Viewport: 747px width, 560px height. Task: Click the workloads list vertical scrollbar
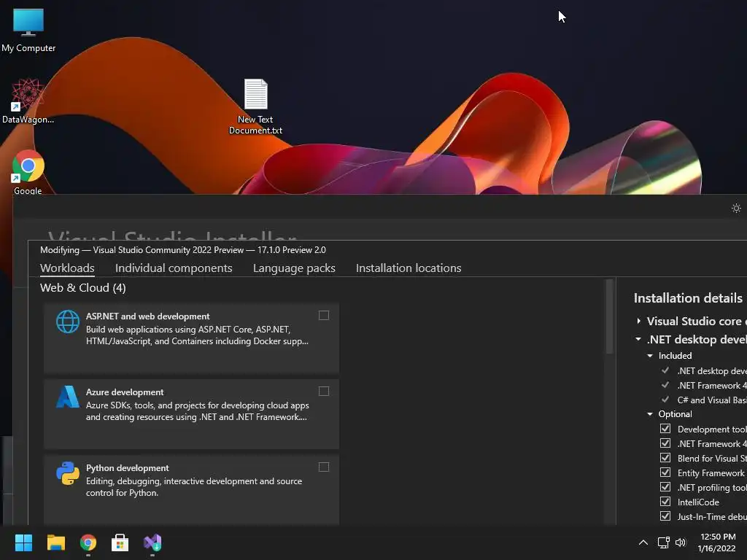[609, 317]
